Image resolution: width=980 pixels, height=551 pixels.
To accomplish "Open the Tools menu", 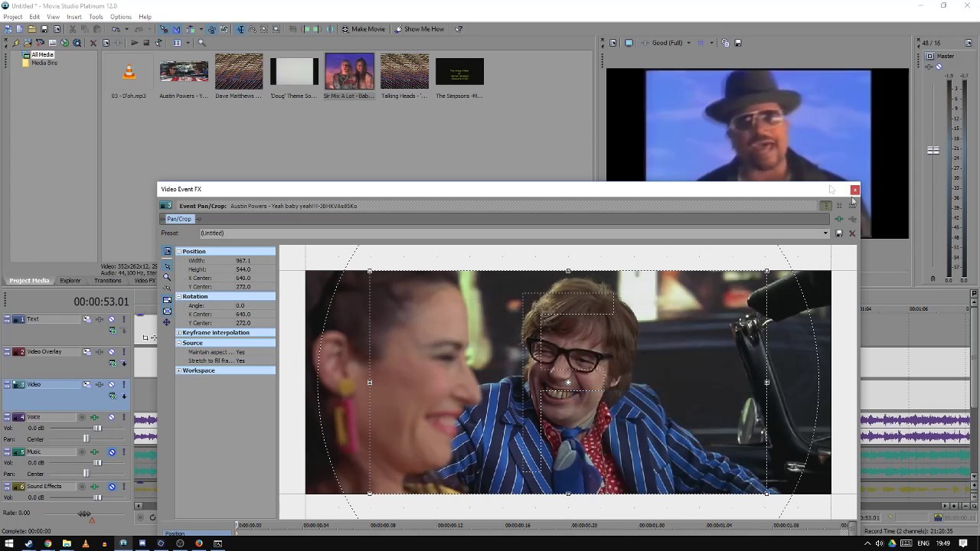I will [96, 17].
